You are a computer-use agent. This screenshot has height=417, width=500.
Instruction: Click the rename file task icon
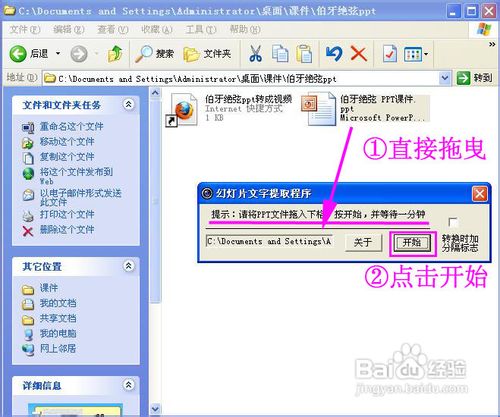28,127
